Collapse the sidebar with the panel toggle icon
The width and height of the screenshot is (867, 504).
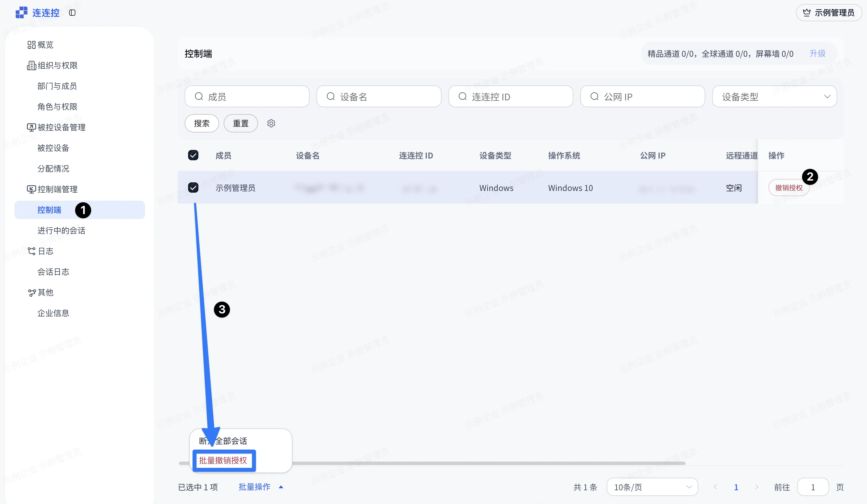pos(72,13)
